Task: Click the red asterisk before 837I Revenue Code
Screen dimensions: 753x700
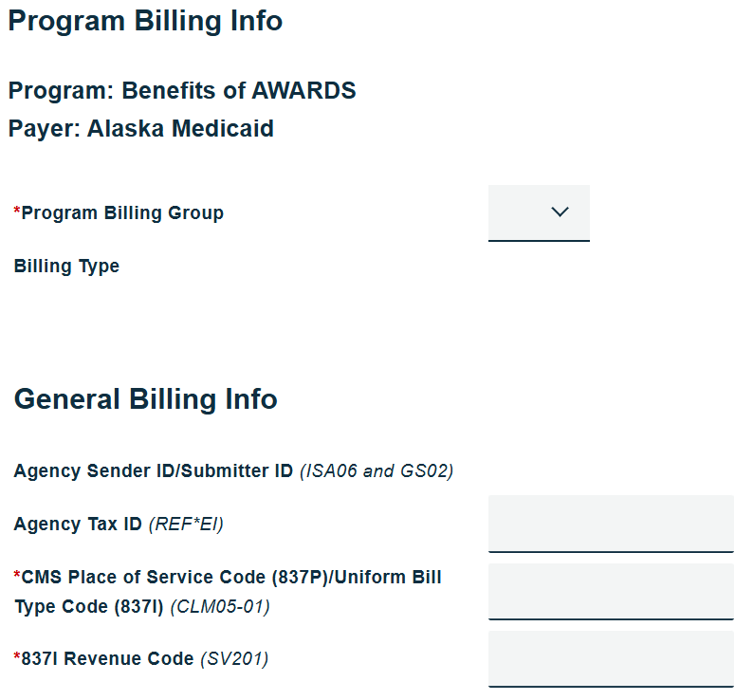Action: (17, 657)
